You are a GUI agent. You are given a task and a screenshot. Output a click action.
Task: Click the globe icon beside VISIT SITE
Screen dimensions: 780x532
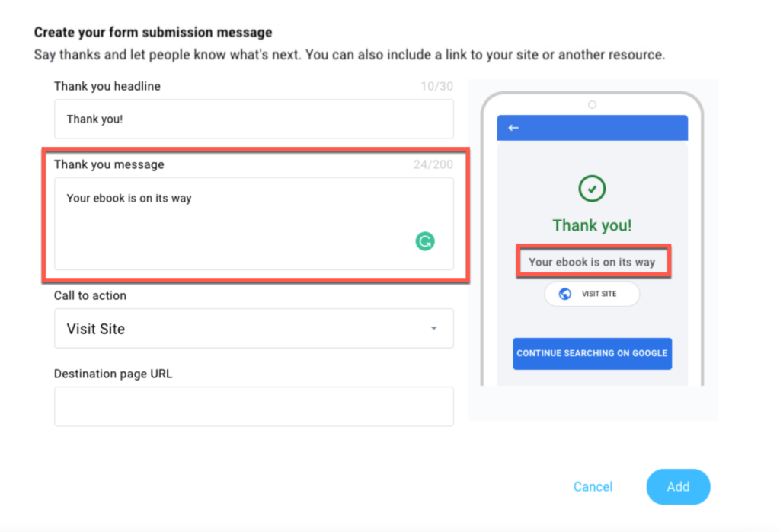click(564, 294)
